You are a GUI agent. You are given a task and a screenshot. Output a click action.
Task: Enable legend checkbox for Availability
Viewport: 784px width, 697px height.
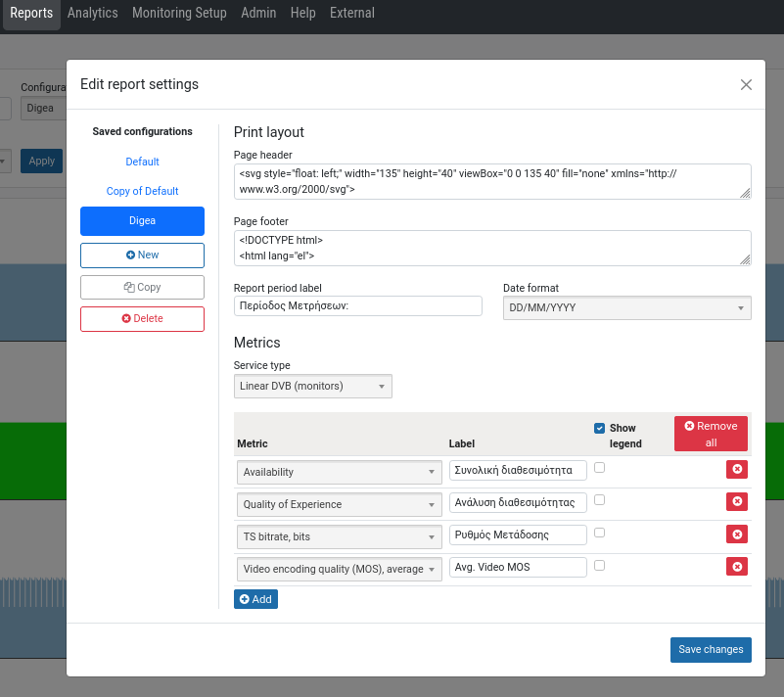point(600,468)
